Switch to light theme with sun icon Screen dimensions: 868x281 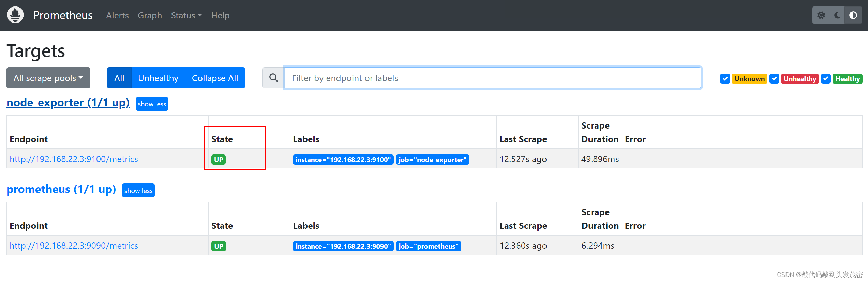click(x=821, y=15)
